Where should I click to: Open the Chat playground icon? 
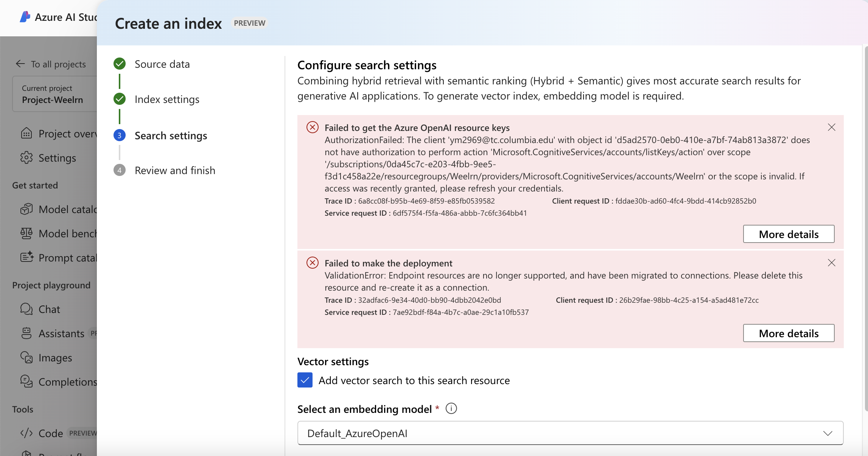click(x=26, y=309)
